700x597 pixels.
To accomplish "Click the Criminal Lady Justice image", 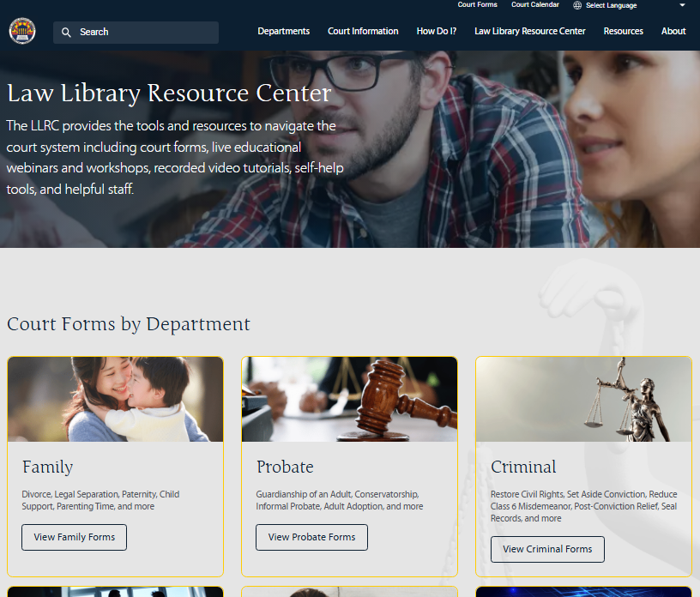I will pos(583,399).
